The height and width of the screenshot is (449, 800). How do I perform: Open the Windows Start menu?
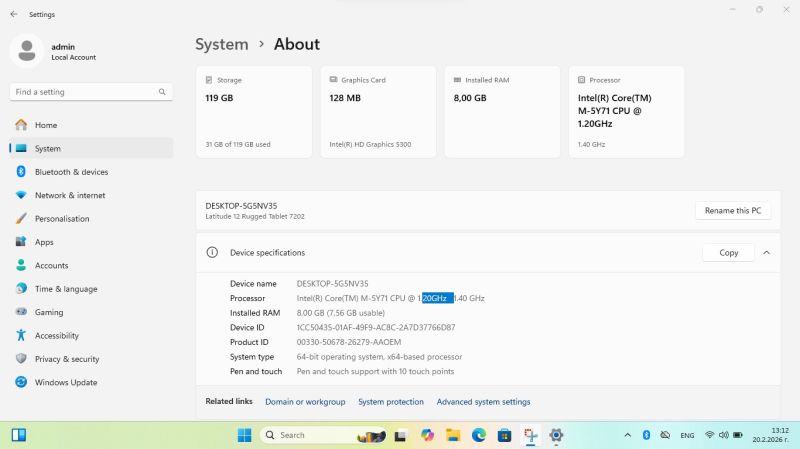[x=244, y=435]
